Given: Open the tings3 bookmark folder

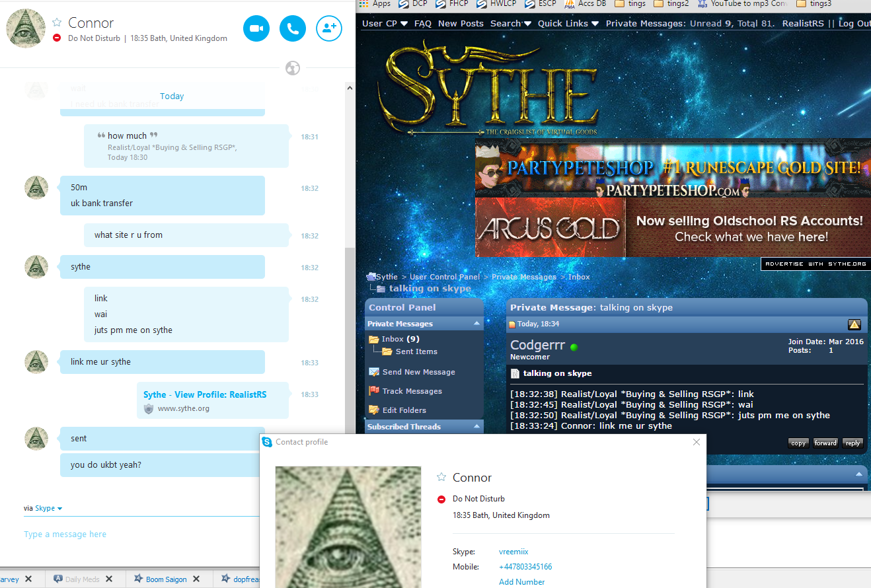Looking at the screenshot, I should pyautogui.click(x=814, y=3).
